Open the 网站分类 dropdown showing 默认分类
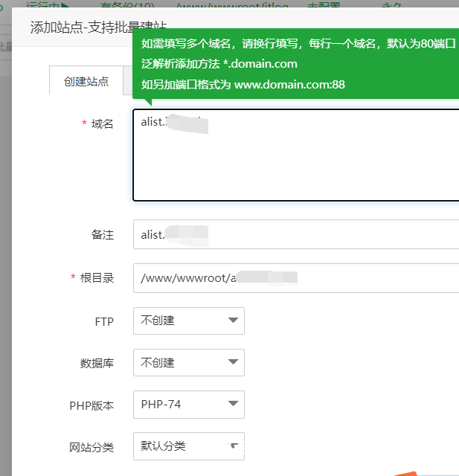Image resolution: width=459 pixels, height=476 pixels. tap(189, 446)
